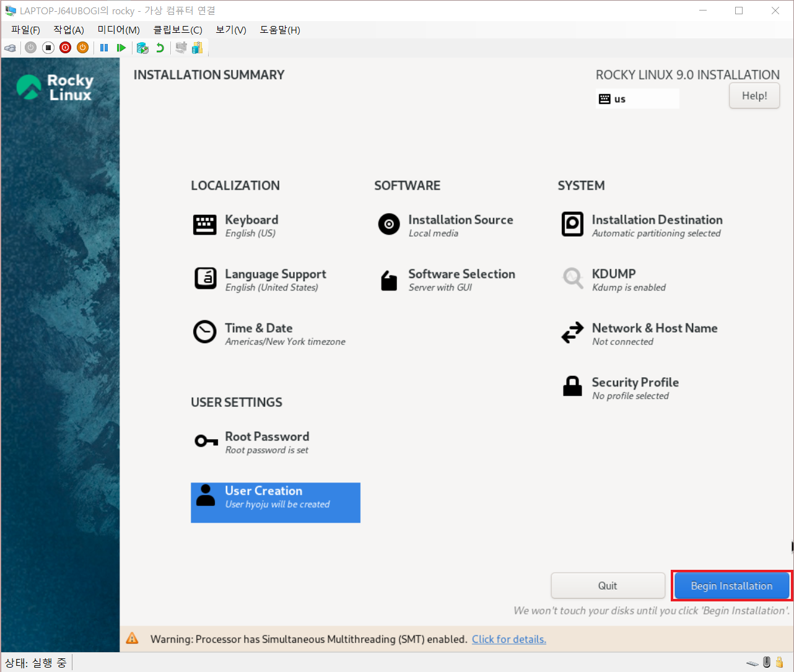Screen dimensions: 794x672
Task: Click the Help! button
Action: pyautogui.click(x=754, y=96)
